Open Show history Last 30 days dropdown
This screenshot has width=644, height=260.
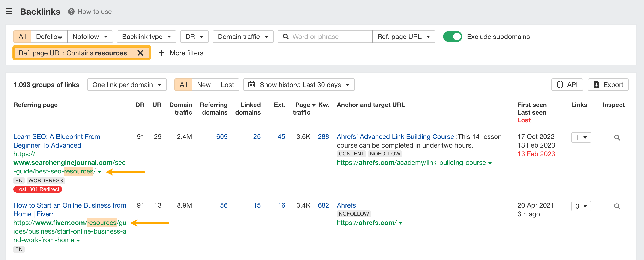299,85
